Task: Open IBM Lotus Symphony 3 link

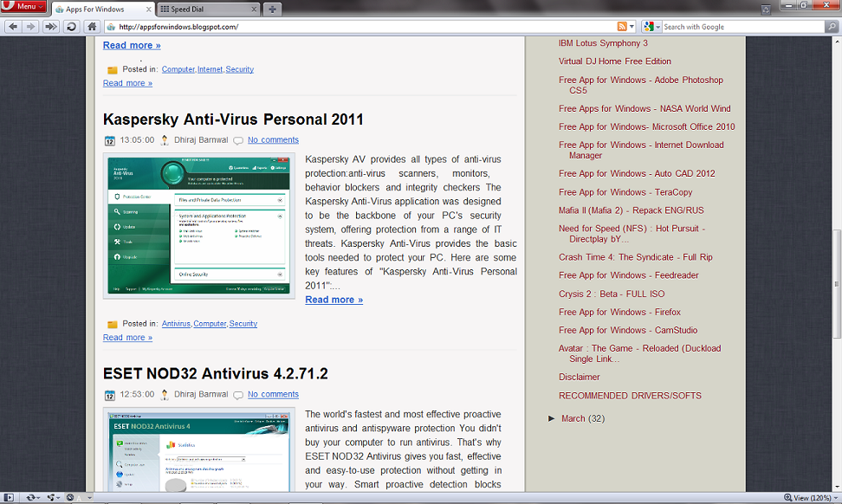Action: click(603, 43)
